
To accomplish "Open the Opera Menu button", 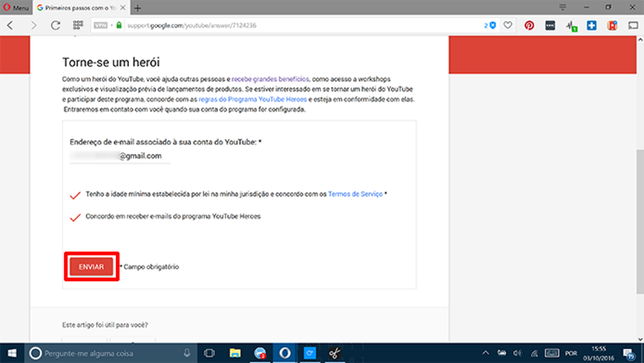I will 16,7.
